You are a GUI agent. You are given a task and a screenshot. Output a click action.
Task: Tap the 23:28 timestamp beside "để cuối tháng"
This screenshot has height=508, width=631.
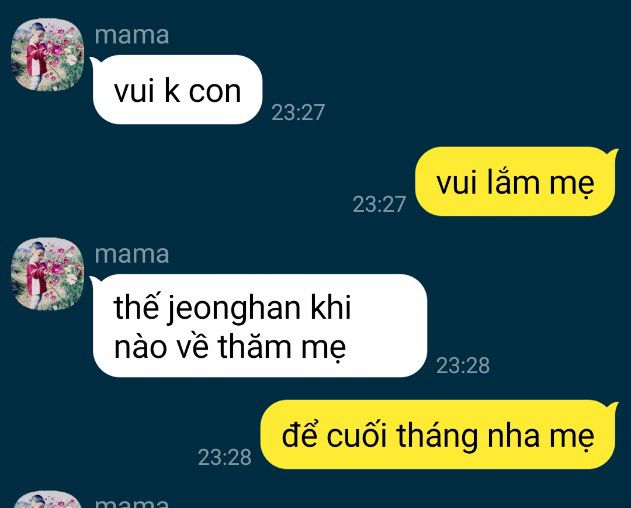click(225, 457)
